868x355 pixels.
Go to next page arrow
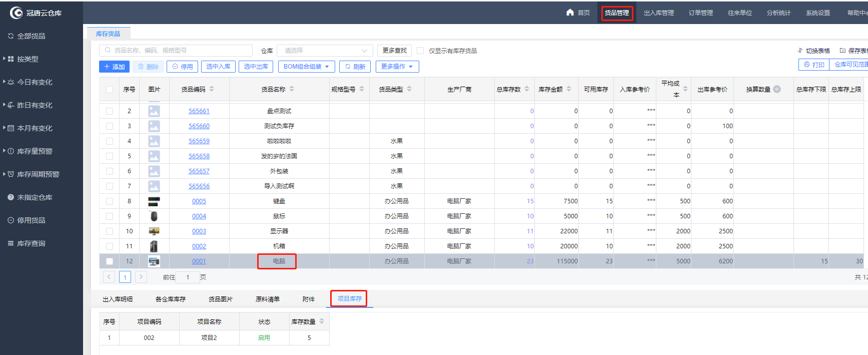[141, 277]
